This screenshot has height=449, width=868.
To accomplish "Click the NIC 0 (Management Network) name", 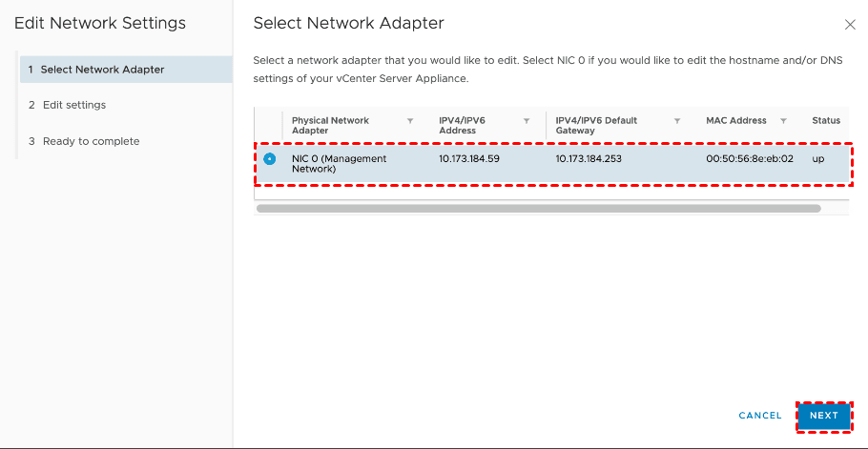I will (339, 164).
